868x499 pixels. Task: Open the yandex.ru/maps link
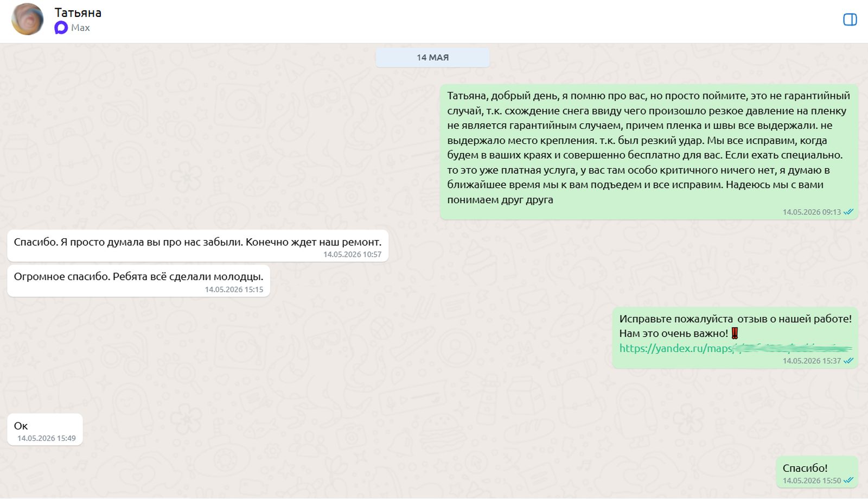[x=736, y=349]
